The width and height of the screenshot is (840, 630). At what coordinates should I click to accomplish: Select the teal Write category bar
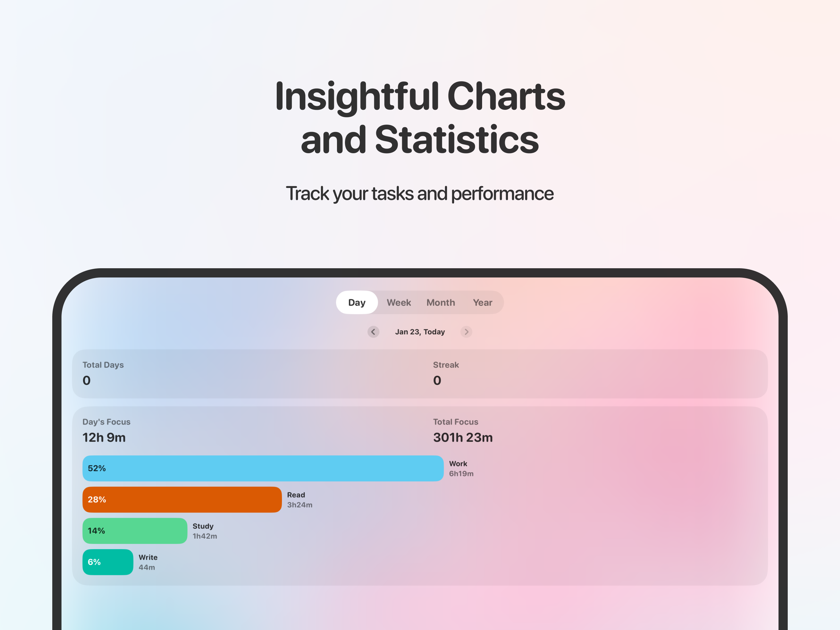click(x=108, y=562)
